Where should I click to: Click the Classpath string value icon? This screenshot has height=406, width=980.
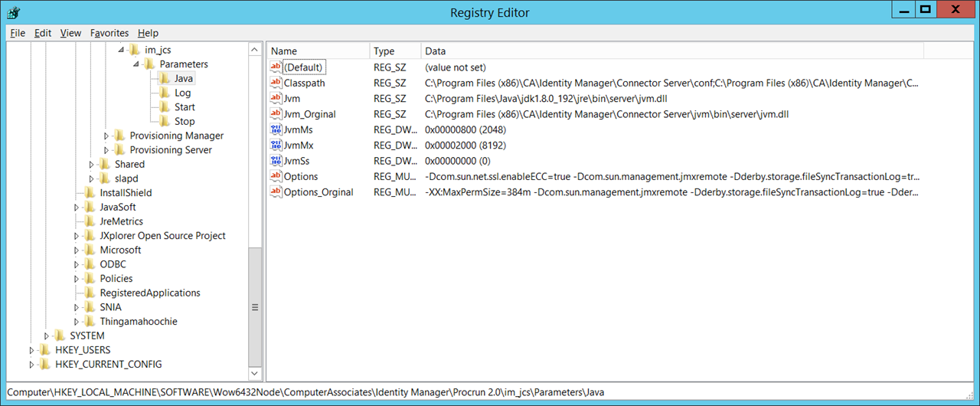pyautogui.click(x=276, y=83)
